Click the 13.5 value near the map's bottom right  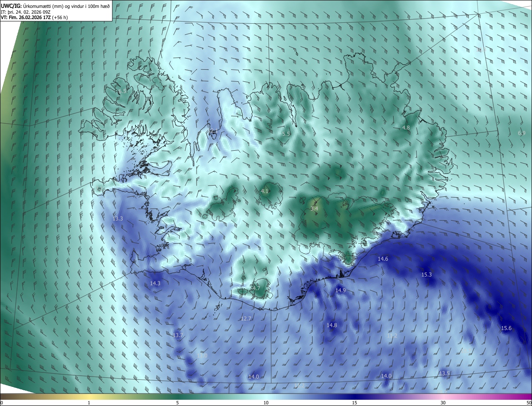(x=444, y=373)
